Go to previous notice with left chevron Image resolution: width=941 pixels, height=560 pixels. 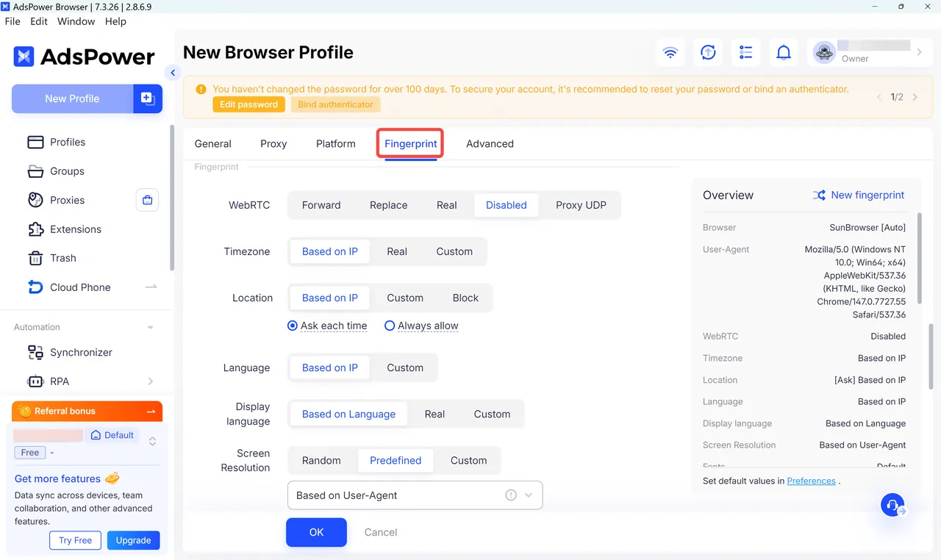point(880,97)
